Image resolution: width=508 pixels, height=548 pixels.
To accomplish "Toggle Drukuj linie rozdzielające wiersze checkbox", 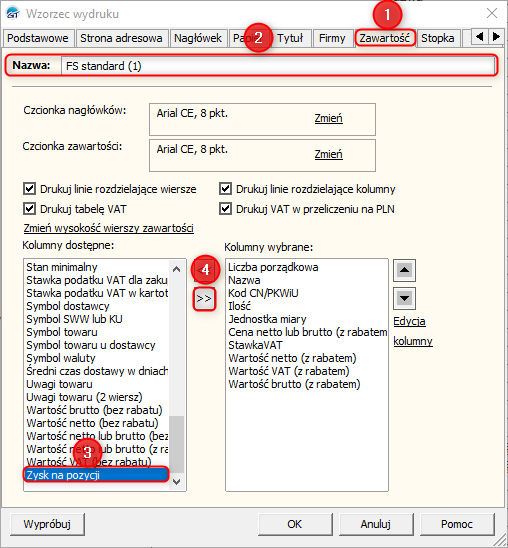I will pos(29,189).
